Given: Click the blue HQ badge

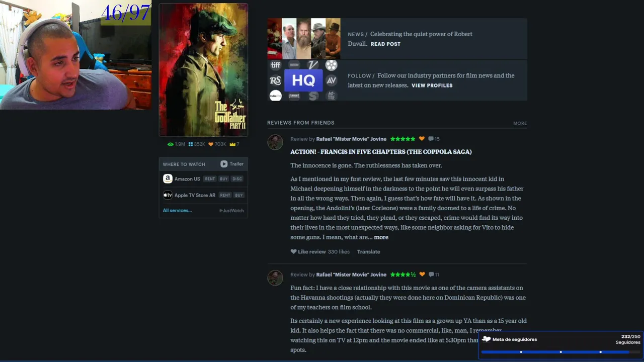Looking at the screenshot, I should click(x=303, y=80).
